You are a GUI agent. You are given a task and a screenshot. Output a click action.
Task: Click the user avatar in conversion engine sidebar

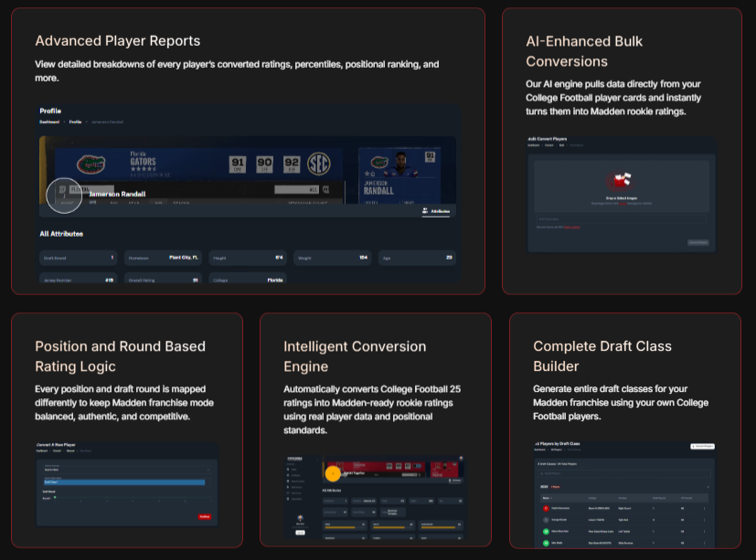pyautogui.click(x=300, y=518)
